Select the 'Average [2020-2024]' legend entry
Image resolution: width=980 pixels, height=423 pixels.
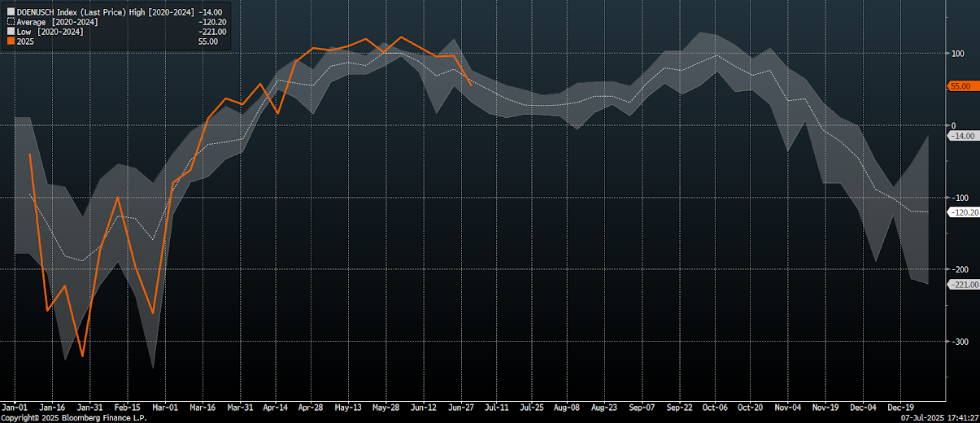[58, 22]
